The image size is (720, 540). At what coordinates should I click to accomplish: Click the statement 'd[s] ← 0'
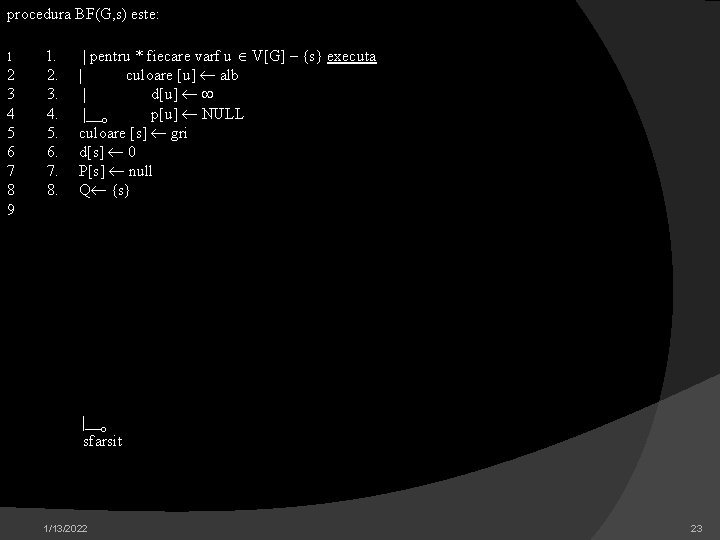(x=107, y=152)
